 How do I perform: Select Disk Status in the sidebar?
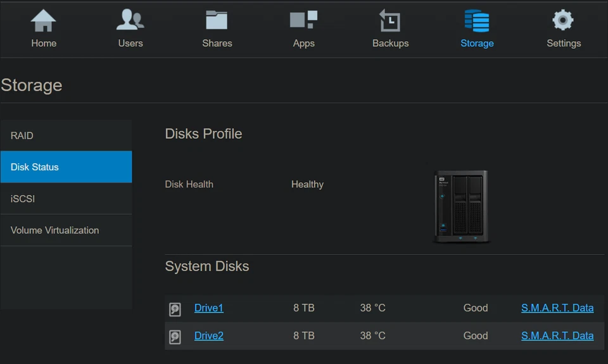tap(66, 167)
